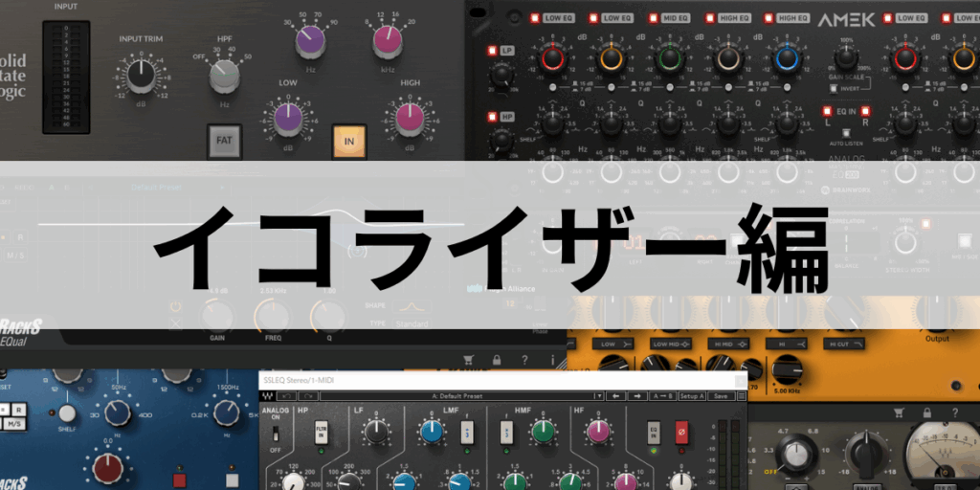This screenshot has height=490, width=980.
Task: Click the lock icon in EQual footer
Action: coord(496,359)
